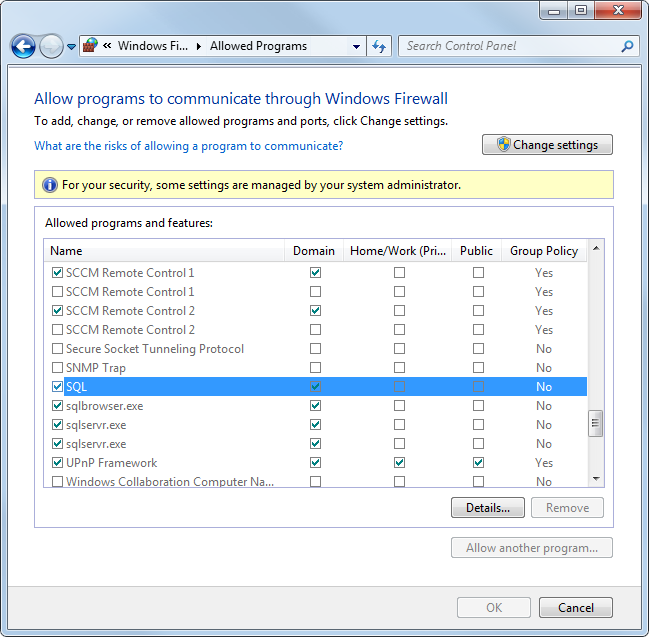Open the address bar history dropdown

click(x=356, y=46)
